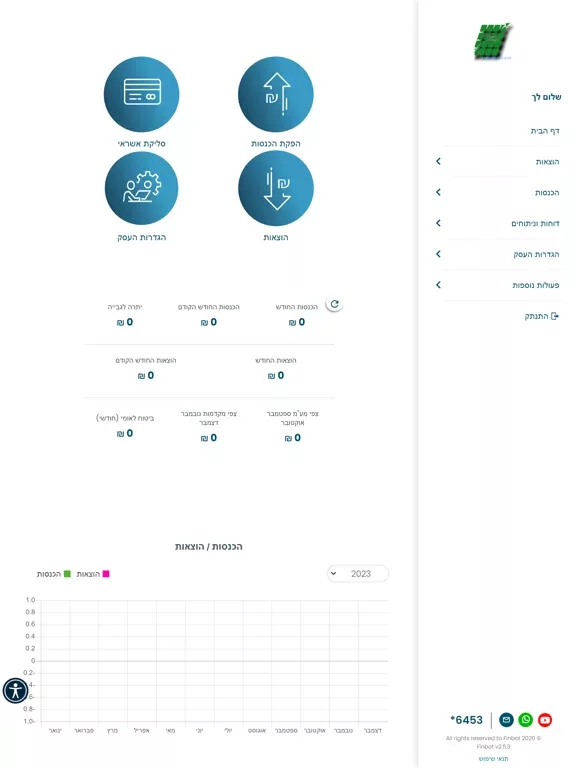The image size is (576, 768).
Task: Click the הכנסות החודש הקודם label
Action: 209,307
